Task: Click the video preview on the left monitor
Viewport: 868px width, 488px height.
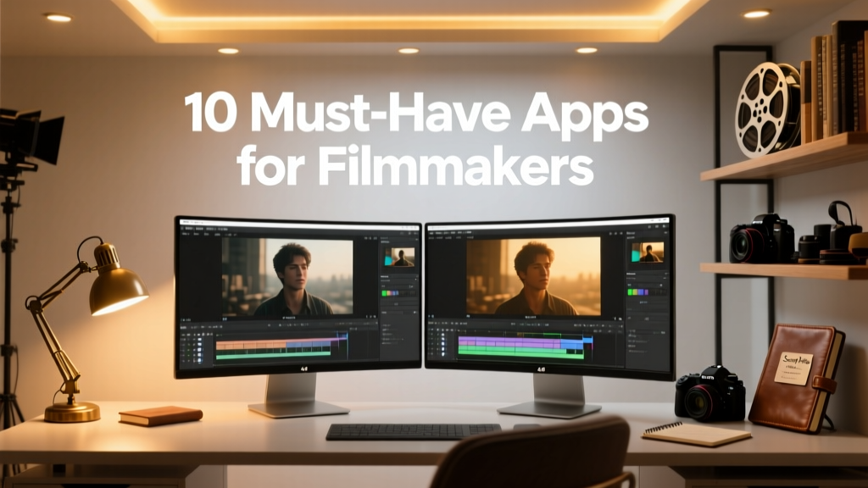Action: coord(287,278)
